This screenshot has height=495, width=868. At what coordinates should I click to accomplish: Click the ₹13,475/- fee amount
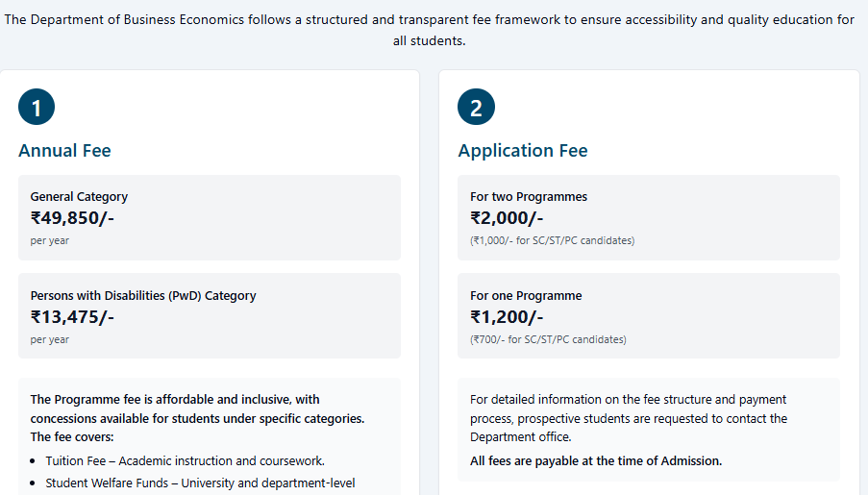point(72,317)
